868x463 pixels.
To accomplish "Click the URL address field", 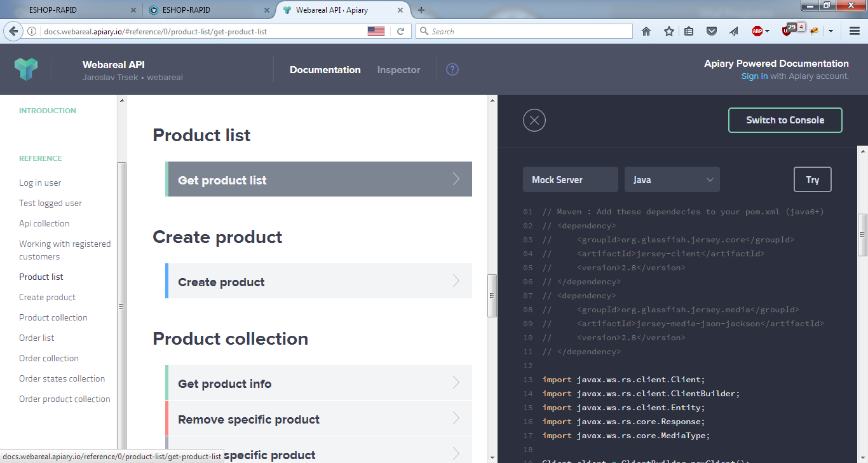I will click(x=203, y=31).
